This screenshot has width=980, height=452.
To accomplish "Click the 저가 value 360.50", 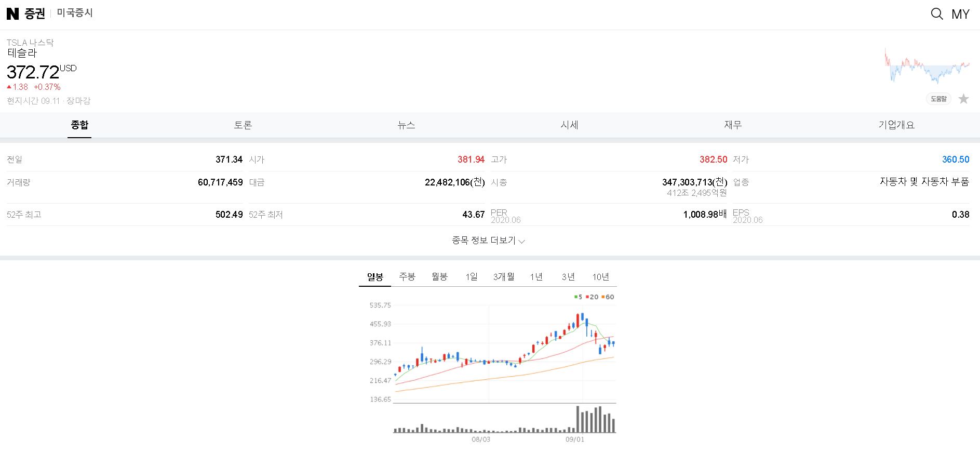I will coord(956,159).
